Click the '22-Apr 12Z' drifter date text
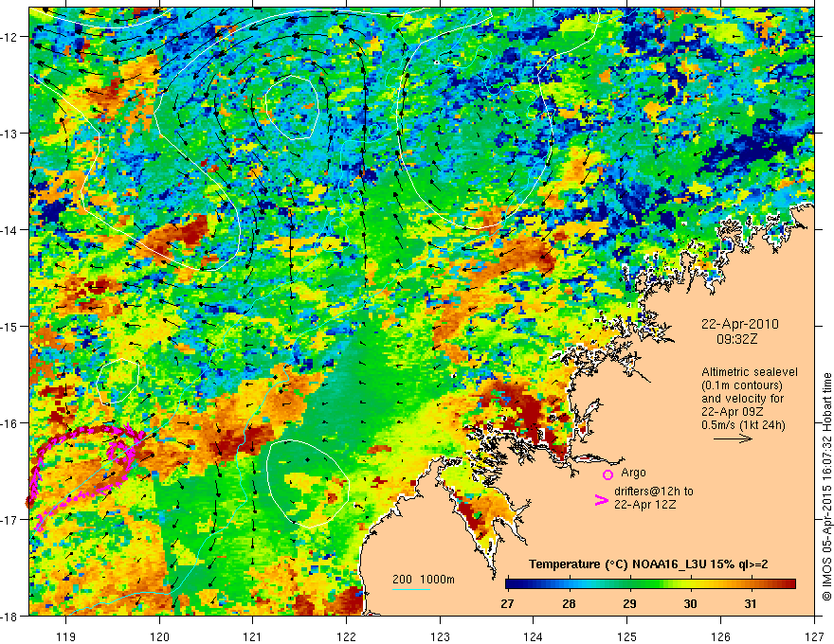The height and width of the screenshot is (644, 834). 645,505
